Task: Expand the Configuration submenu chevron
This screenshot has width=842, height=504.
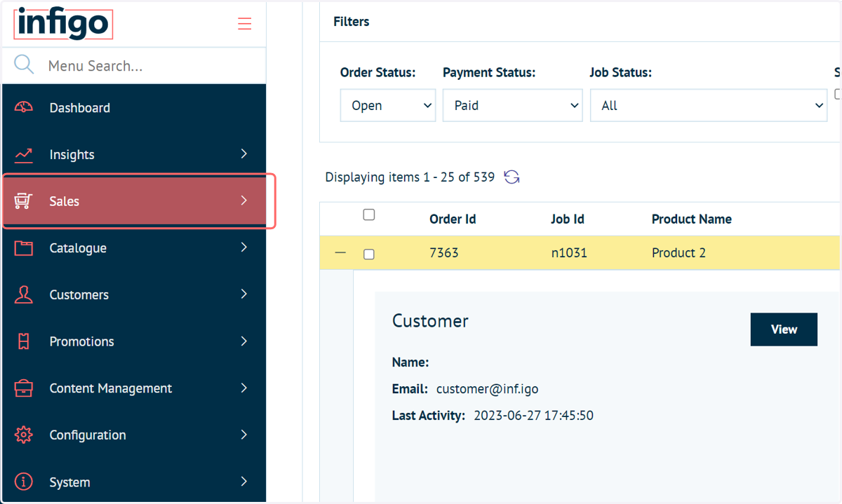Action: (244, 435)
